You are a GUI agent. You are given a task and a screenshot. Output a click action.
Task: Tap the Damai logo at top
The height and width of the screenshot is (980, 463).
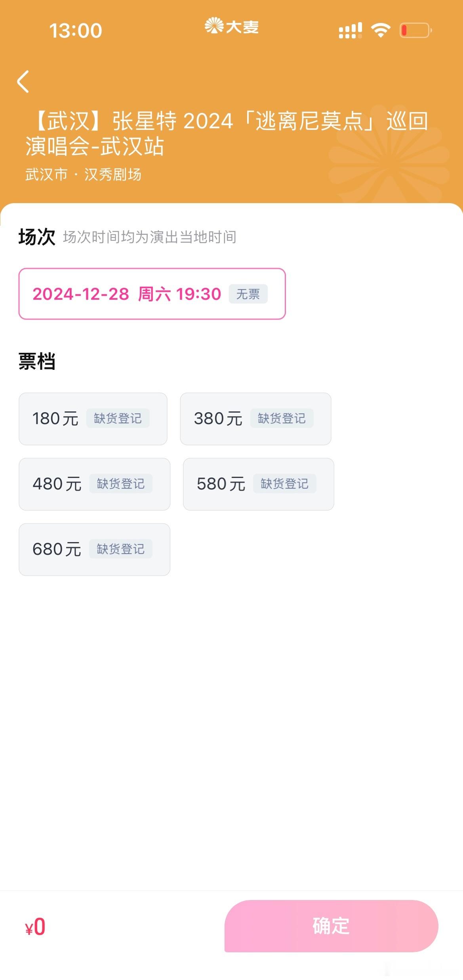pos(232,27)
